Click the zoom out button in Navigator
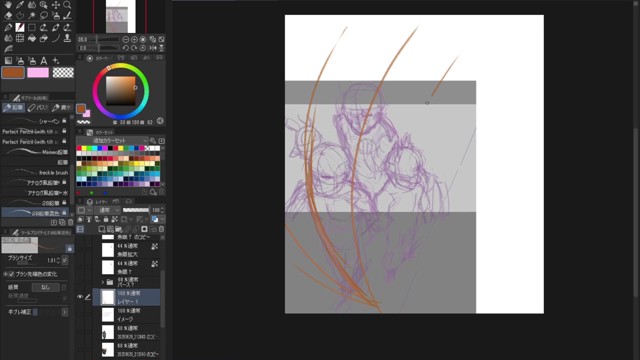The height and width of the screenshot is (360, 640). coord(126,39)
